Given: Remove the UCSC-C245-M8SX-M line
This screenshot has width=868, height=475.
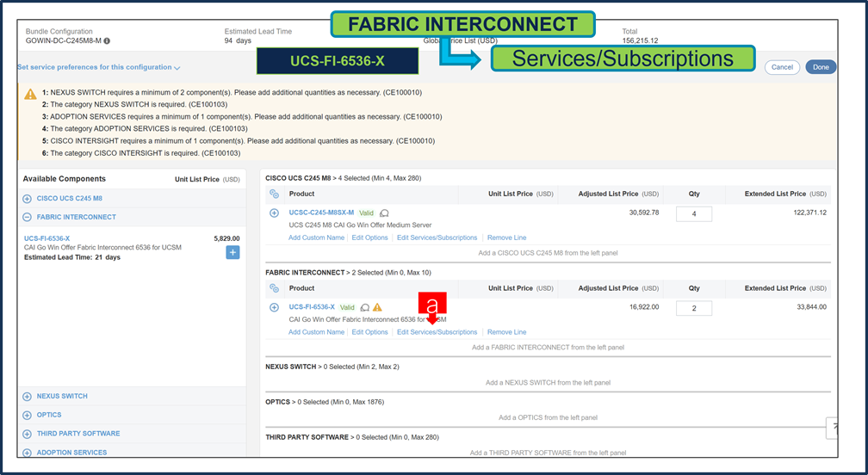Looking at the screenshot, I should coord(506,237).
